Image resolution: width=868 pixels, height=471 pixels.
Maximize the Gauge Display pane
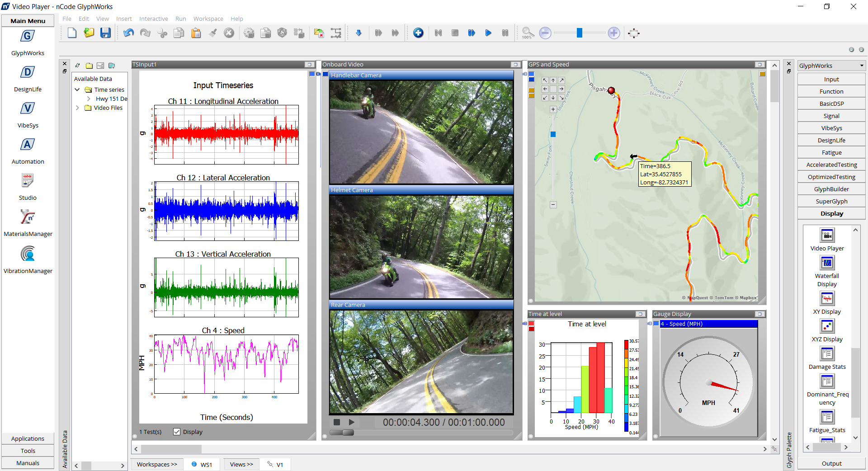click(x=759, y=314)
